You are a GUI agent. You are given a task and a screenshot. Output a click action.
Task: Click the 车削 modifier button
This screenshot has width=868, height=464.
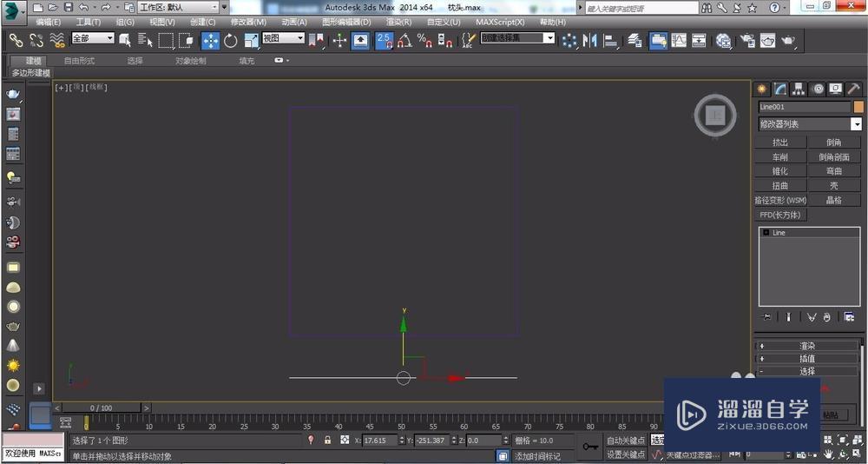(780, 157)
